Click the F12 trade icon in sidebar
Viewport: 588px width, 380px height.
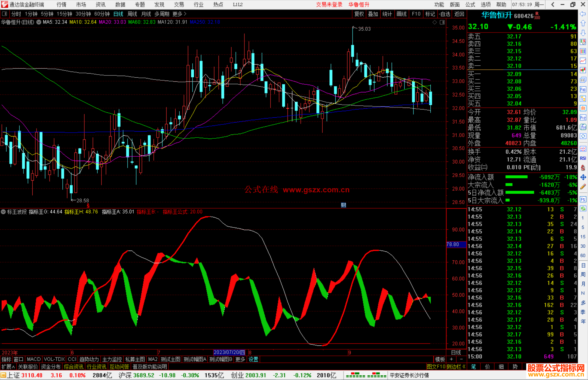tap(583, 118)
